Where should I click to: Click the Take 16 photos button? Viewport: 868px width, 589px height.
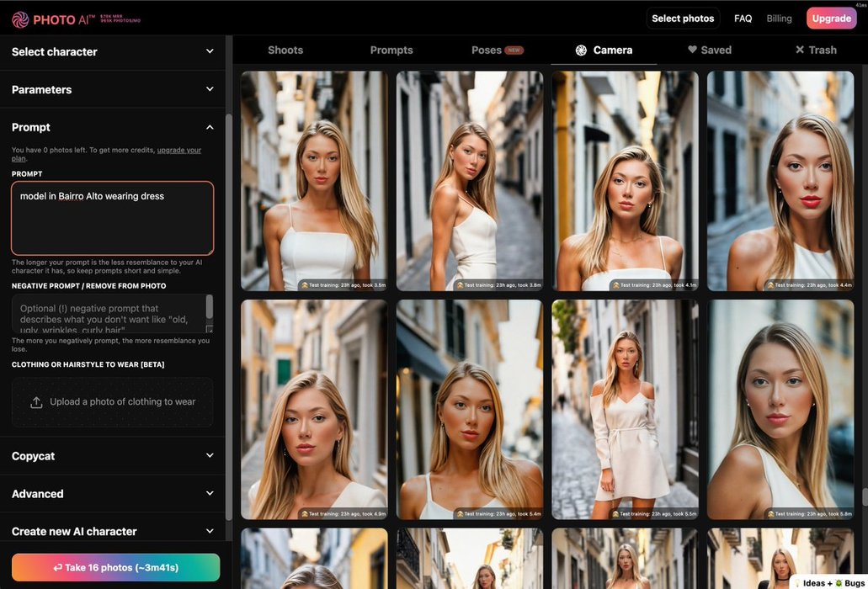115,567
